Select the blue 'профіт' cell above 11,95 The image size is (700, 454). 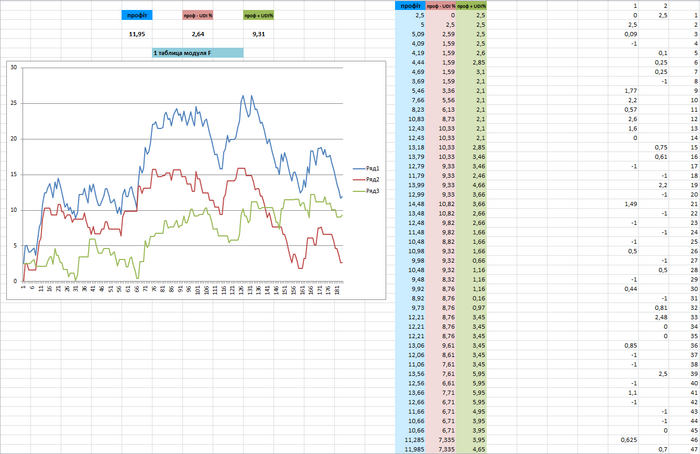[137, 15]
